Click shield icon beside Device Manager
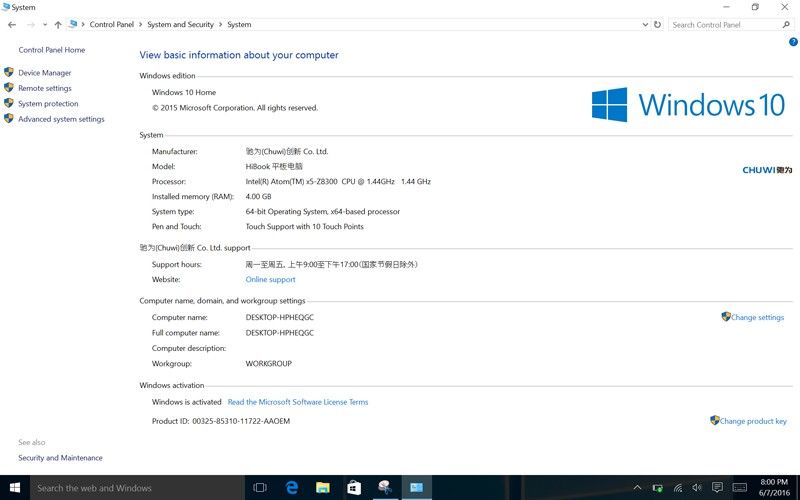The height and width of the screenshot is (500, 800). (x=9, y=72)
